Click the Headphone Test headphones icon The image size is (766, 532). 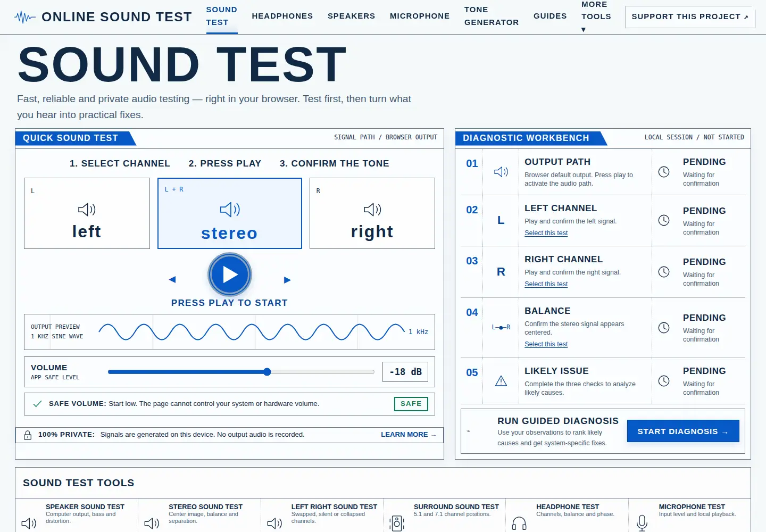click(x=519, y=524)
